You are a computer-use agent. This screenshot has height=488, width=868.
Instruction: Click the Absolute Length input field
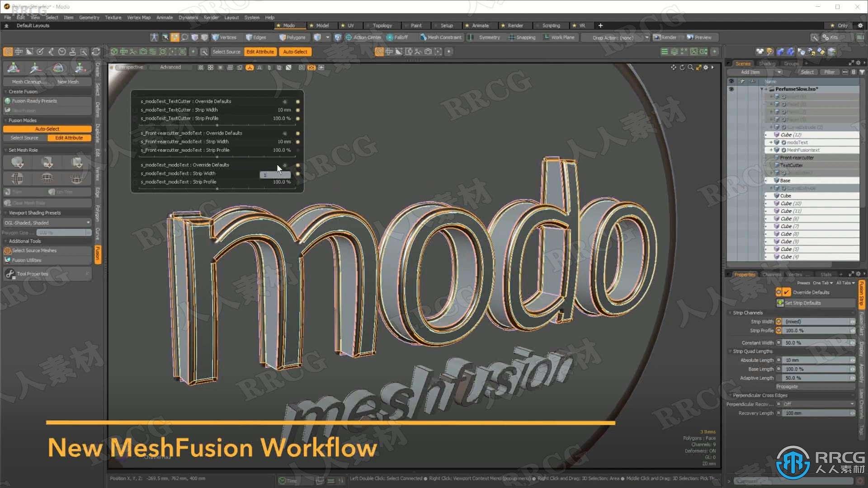point(816,360)
